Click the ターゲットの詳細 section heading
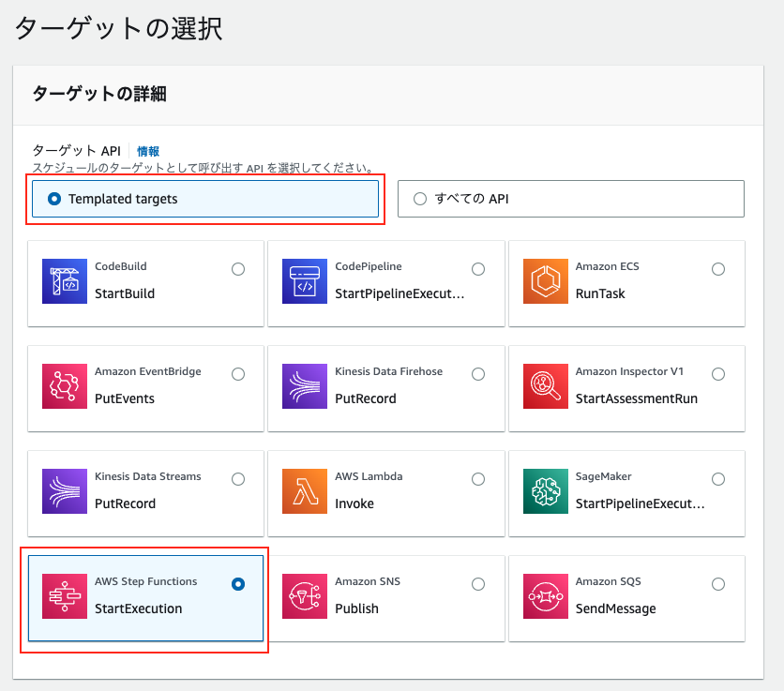 pyautogui.click(x=99, y=94)
